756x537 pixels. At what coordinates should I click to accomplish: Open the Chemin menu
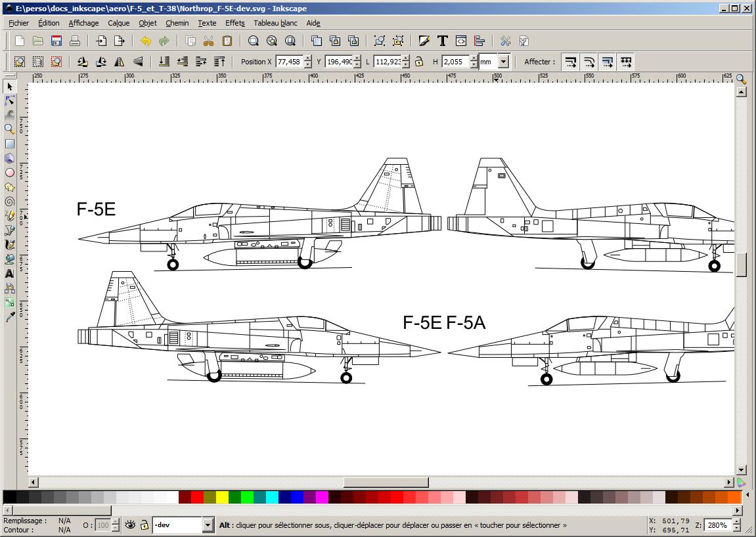177,23
